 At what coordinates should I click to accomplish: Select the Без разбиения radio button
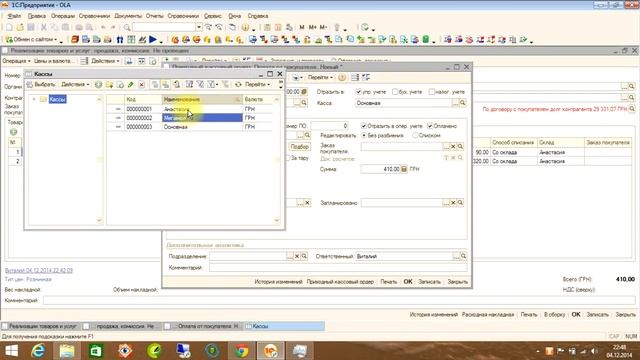tap(364, 135)
